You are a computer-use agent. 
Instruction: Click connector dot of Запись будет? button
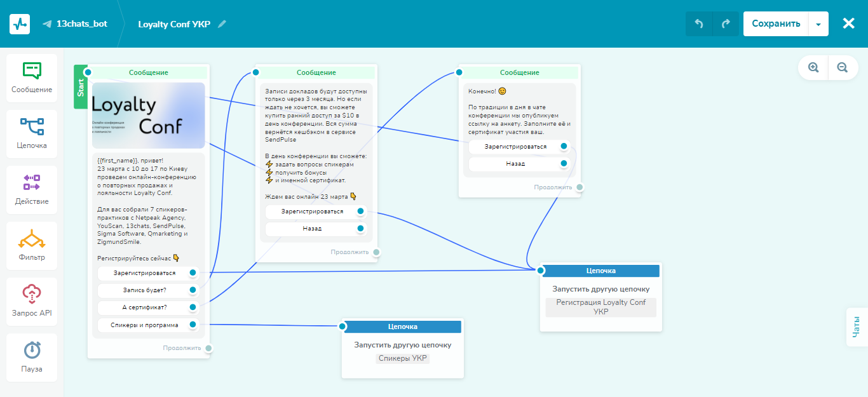pos(193,290)
